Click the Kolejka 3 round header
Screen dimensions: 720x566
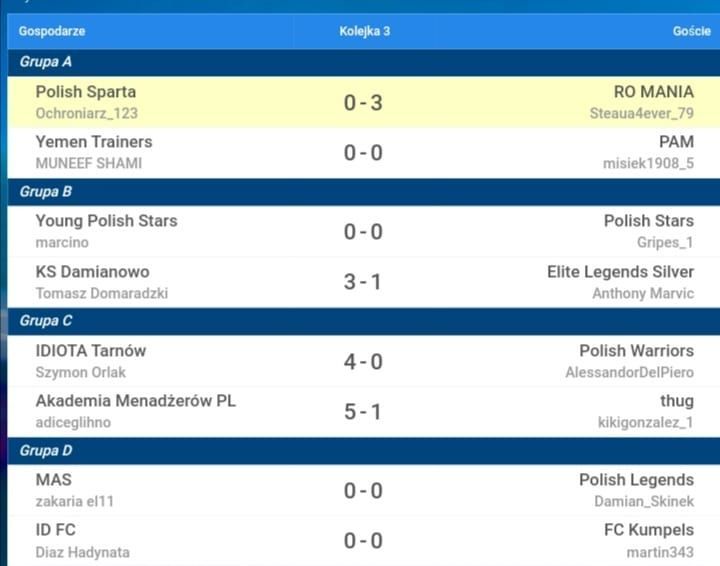coord(365,31)
